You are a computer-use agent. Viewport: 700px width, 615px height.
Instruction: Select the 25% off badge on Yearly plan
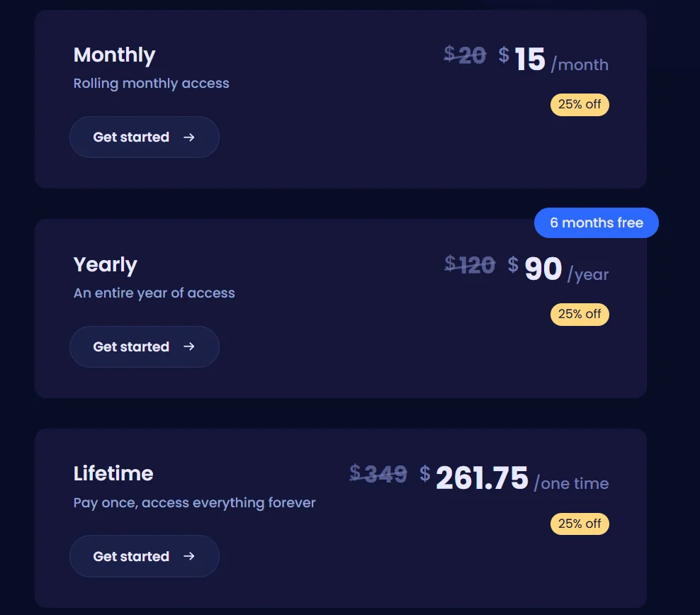(x=580, y=314)
